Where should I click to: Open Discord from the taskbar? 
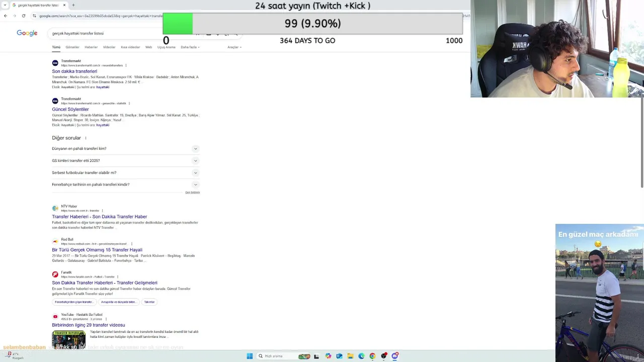click(x=395, y=356)
